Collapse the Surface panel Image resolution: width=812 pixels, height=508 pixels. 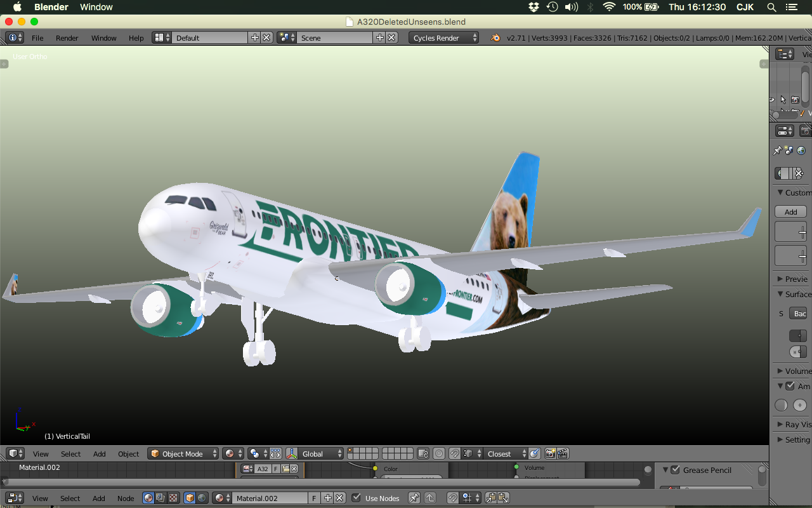780,294
